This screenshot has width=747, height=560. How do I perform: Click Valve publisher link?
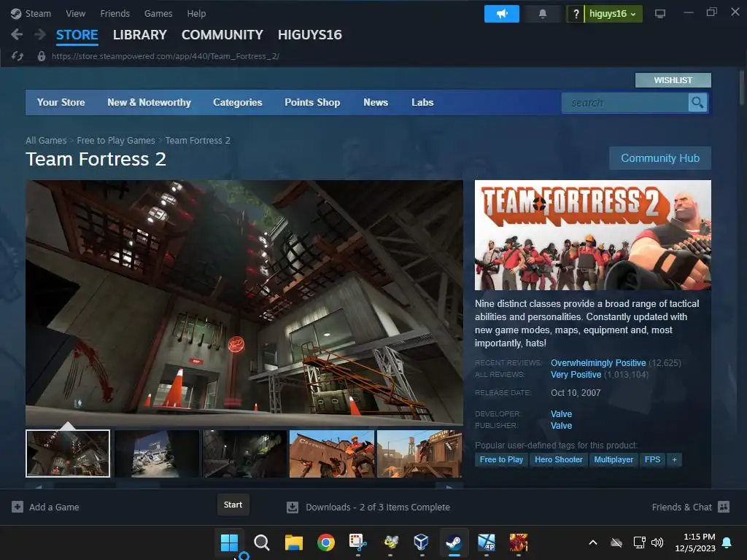[561, 426]
